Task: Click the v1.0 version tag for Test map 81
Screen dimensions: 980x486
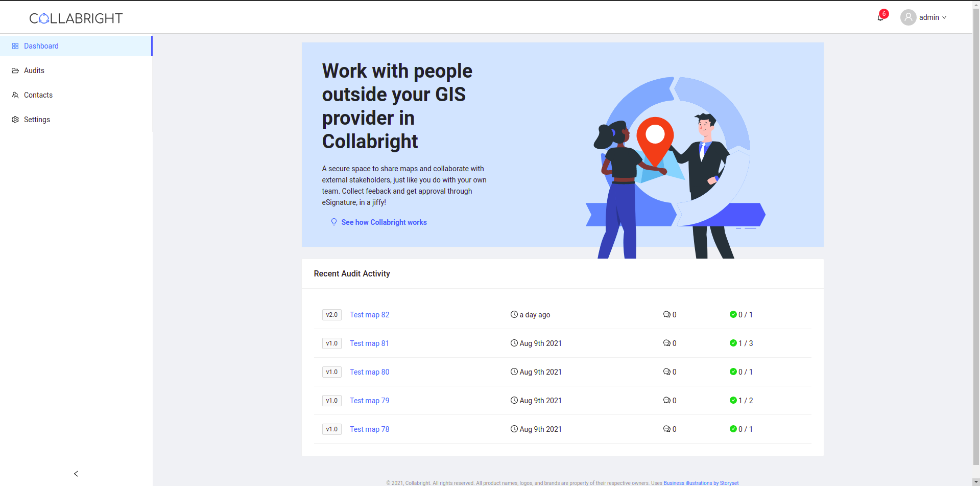Action: click(332, 343)
